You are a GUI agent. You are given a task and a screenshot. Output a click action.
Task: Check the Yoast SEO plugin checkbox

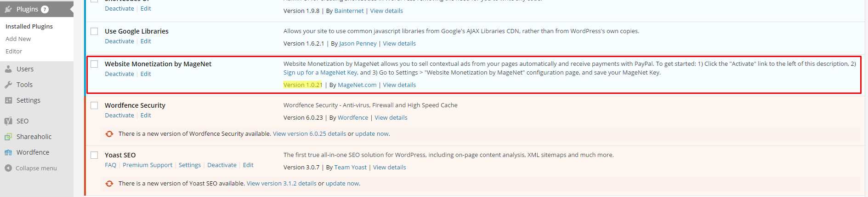pyautogui.click(x=94, y=155)
